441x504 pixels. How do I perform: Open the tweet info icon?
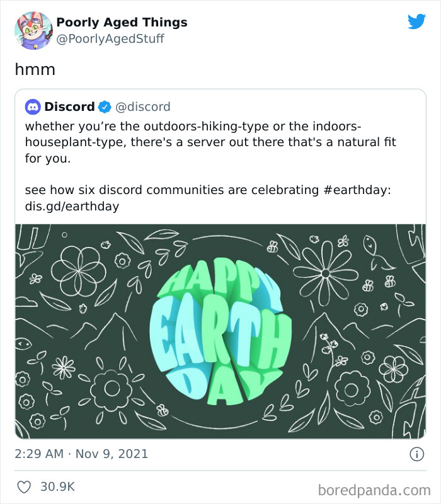click(x=416, y=454)
